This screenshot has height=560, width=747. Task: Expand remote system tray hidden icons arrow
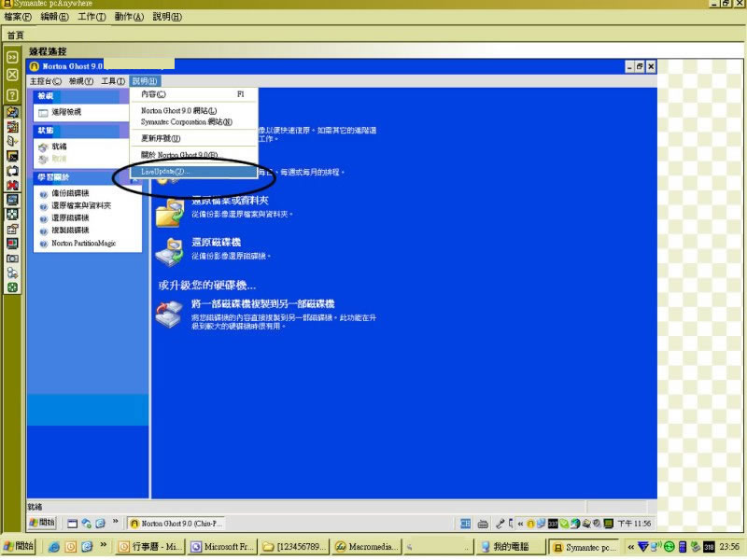pos(520,524)
